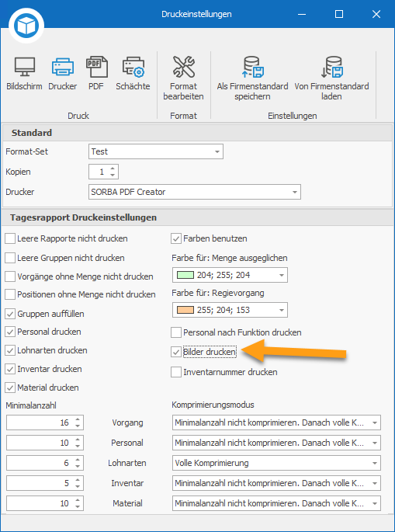Image resolution: width=395 pixels, height=532 pixels.
Task: Open Lohnarten Volle Komprimierung dropdown
Action: (x=276, y=463)
